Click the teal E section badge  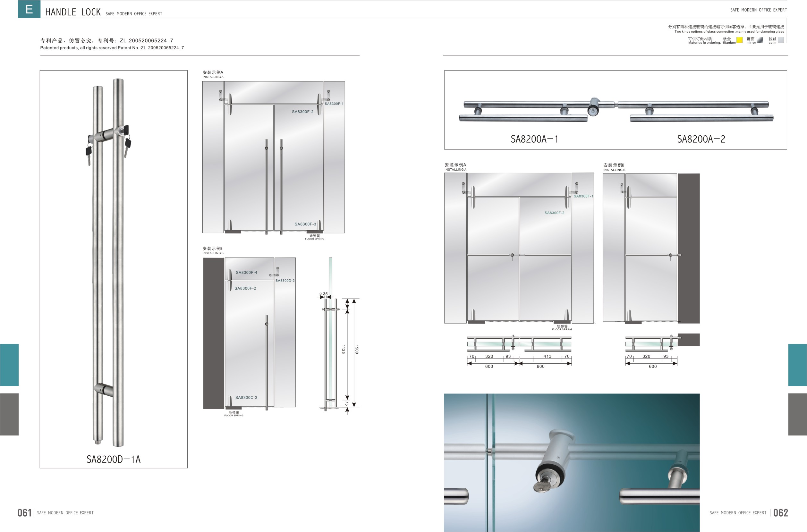[x=29, y=9]
